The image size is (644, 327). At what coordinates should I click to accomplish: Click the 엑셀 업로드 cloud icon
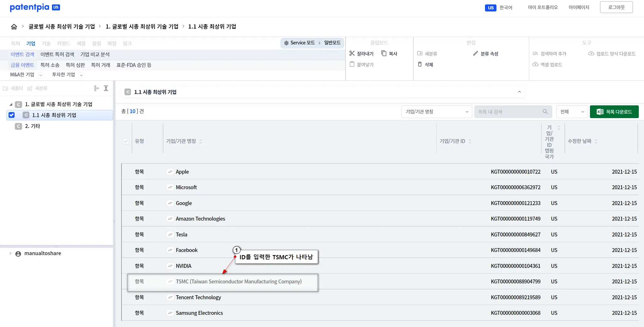click(535, 64)
